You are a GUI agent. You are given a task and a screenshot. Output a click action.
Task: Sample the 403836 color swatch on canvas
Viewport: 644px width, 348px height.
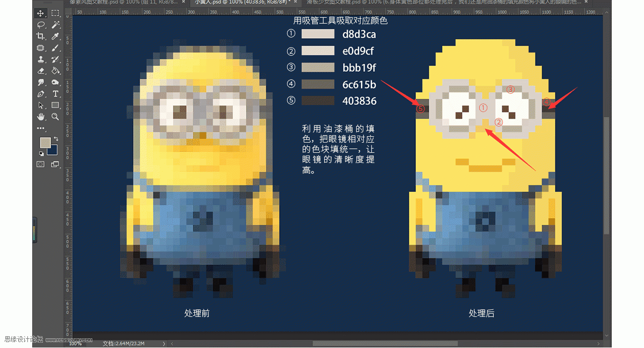tap(318, 101)
